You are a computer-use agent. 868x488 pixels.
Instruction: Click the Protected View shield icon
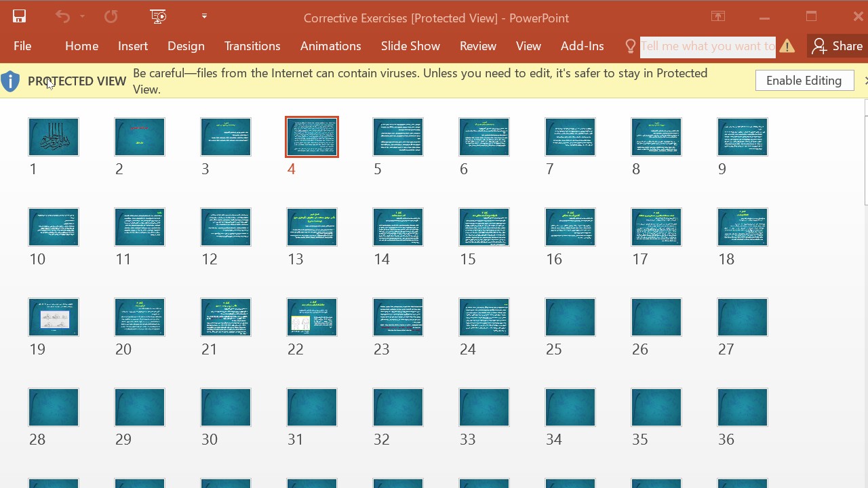[x=10, y=81]
